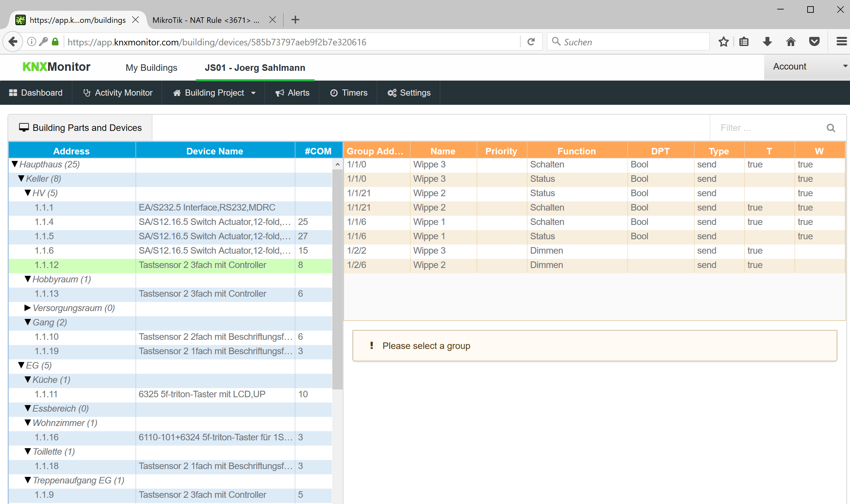Click the browser back arrow button
This screenshot has width=850, height=504.
[12, 42]
